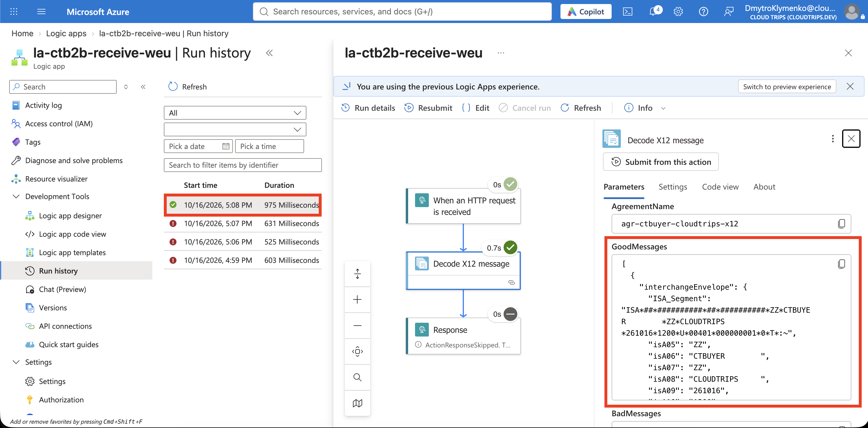Image resolution: width=868 pixels, height=428 pixels.
Task: Click the Pick a time field
Action: tap(269, 146)
